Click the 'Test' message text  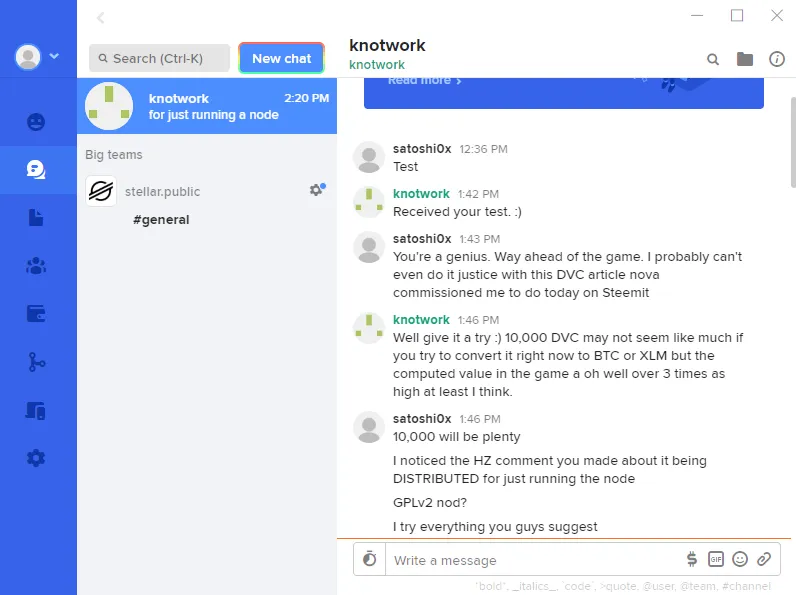(405, 167)
